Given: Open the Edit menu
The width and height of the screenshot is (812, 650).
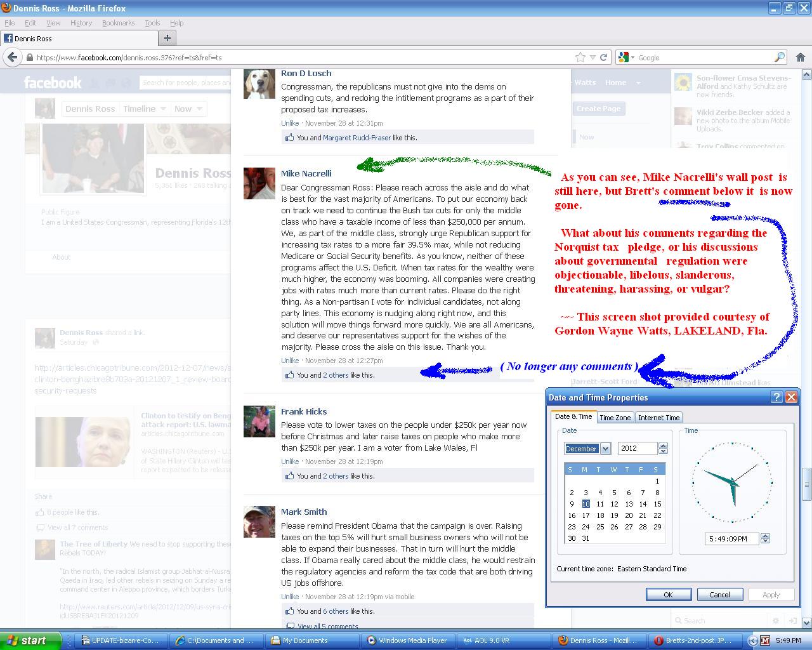Looking at the screenshot, I should point(30,23).
